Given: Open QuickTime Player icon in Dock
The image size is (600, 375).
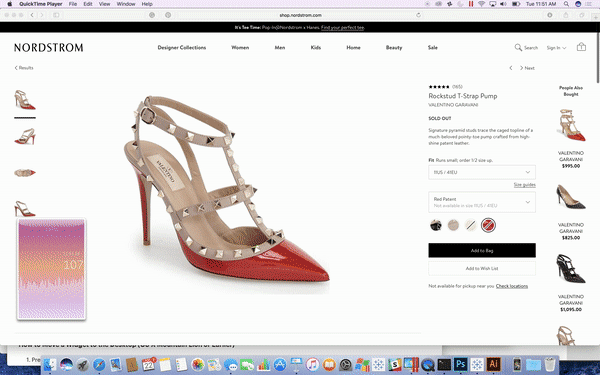Looking at the screenshot, I should [x=428, y=364].
